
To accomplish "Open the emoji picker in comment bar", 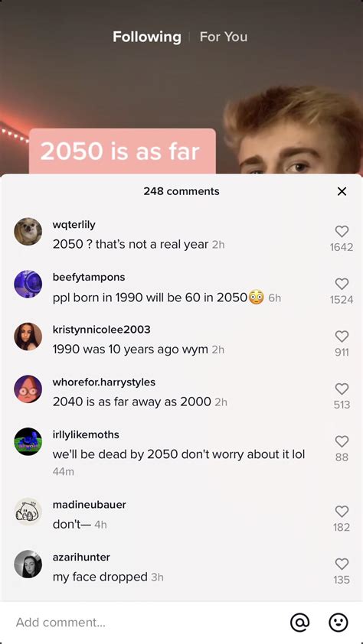I will tap(338, 623).
